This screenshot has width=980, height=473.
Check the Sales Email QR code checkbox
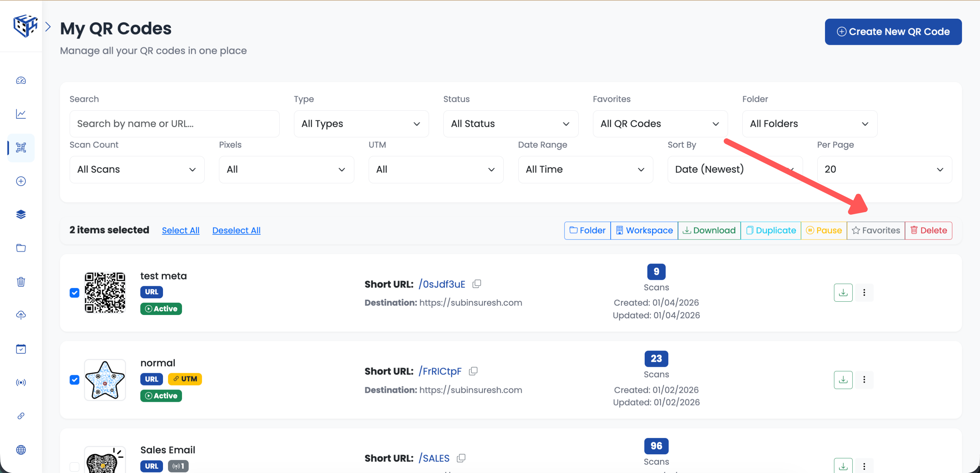coord(74,467)
